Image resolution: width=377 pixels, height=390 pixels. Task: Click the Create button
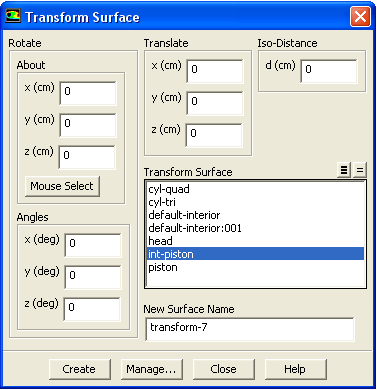click(x=79, y=369)
